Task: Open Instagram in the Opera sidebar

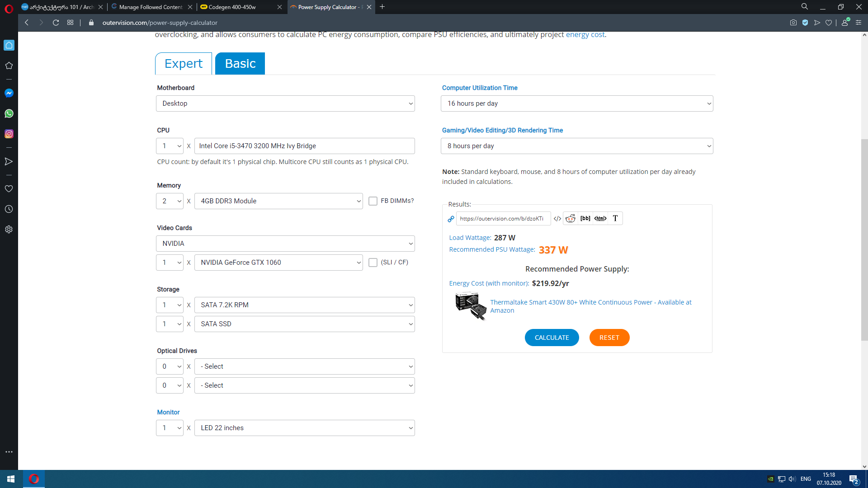Action: (9, 134)
